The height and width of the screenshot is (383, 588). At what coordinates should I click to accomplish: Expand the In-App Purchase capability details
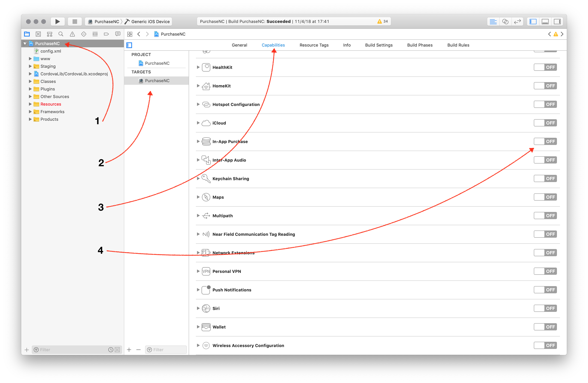pos(198,141)
